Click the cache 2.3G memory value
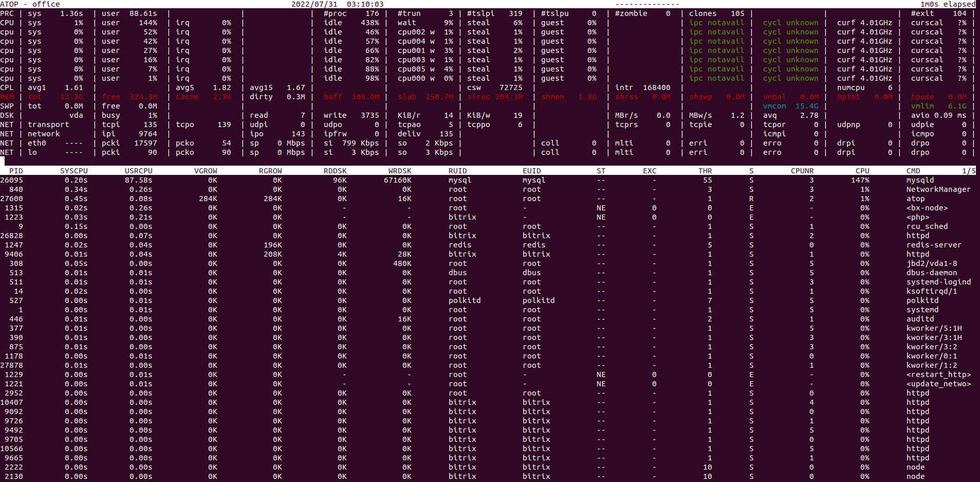 tap(204, 97)
